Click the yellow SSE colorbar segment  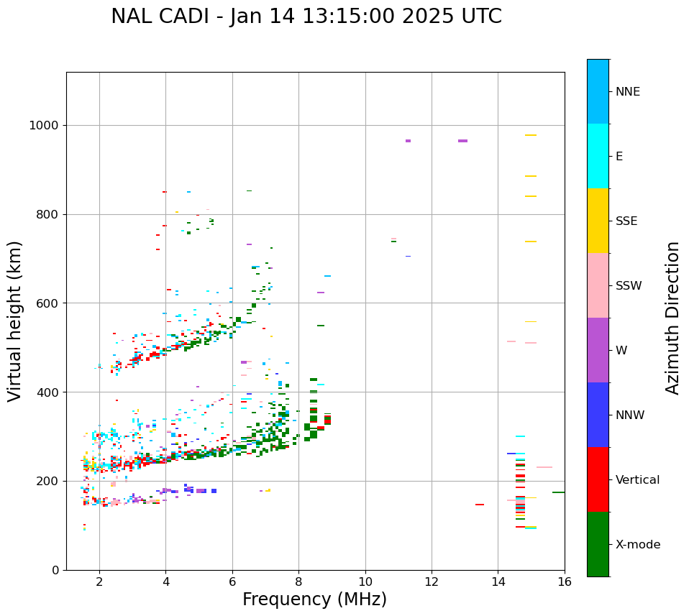coord(598,221)
